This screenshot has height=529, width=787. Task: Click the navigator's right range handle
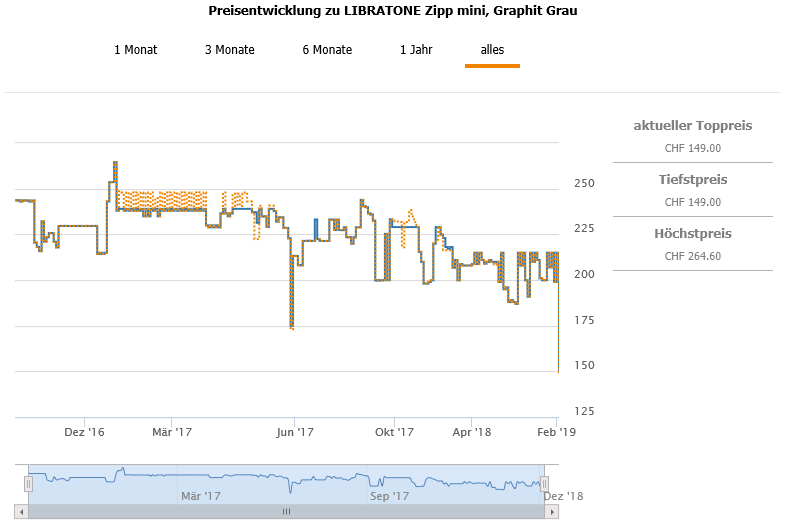[545, 484]
